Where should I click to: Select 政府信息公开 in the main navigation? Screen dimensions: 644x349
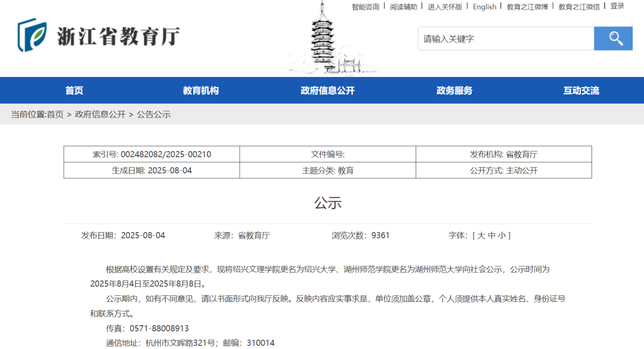(327, 91)
